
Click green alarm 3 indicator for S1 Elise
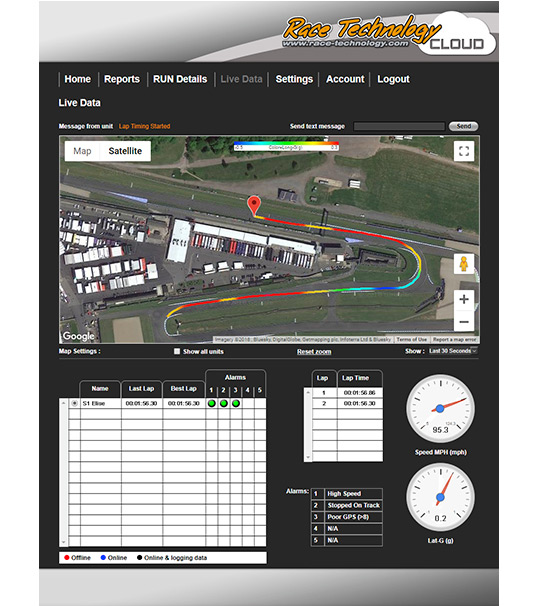click(x=236, y=403)
